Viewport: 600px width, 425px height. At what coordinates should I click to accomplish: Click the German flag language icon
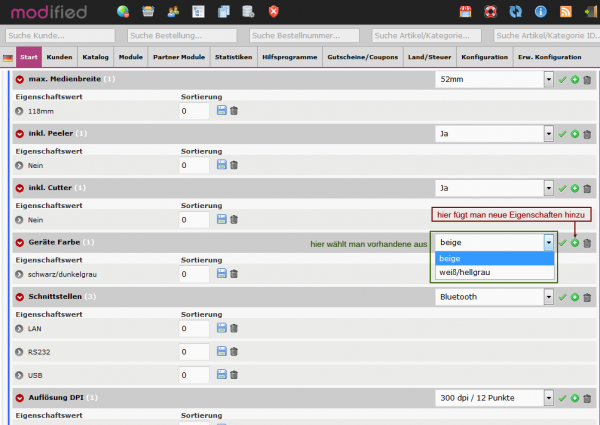[8, 58]
